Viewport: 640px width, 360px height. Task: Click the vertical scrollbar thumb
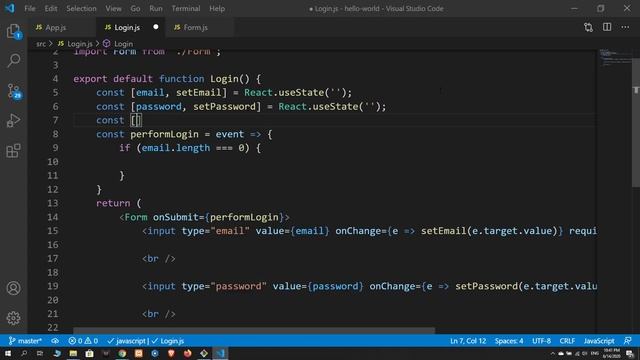(x=636, y=122)
